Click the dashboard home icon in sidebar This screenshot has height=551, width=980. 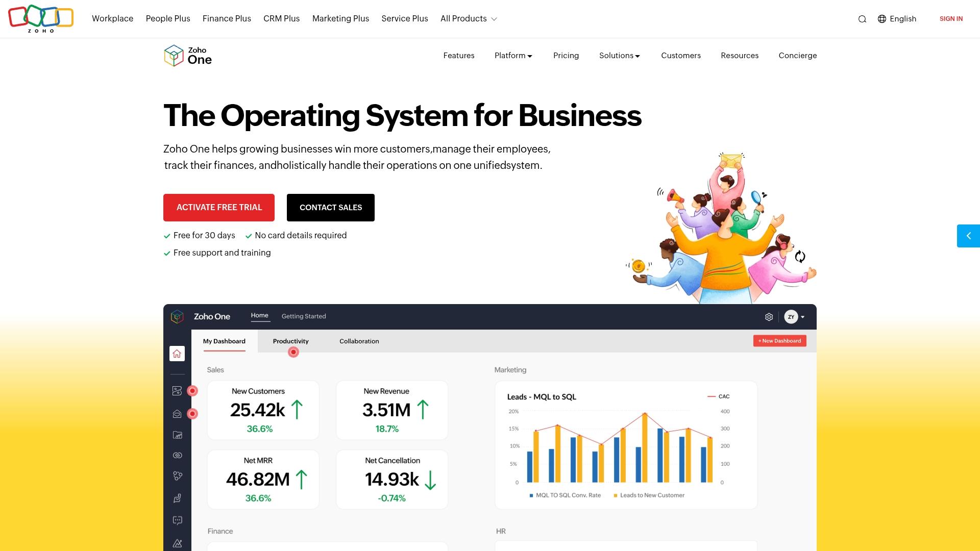177,354
